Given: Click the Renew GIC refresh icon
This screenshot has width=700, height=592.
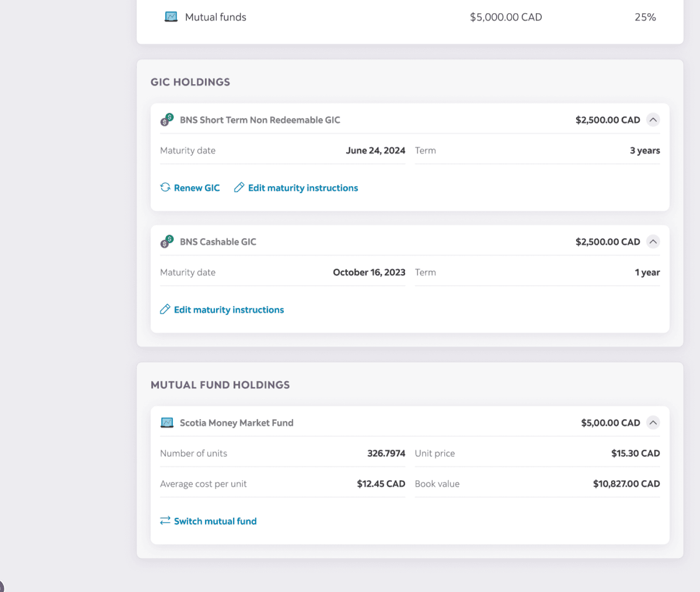Looking at the screenshot, I should pos(165,187).
